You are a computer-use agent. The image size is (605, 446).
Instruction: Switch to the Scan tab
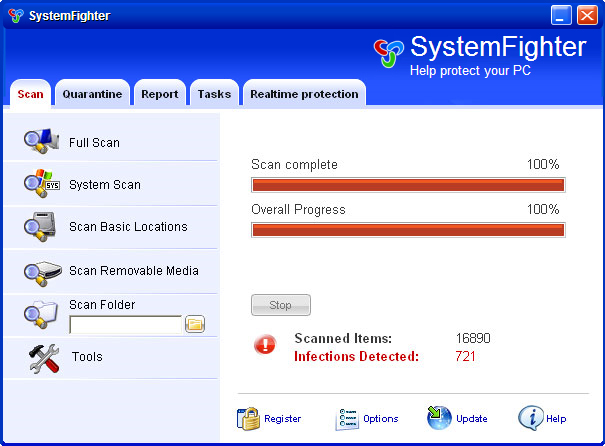30,94
